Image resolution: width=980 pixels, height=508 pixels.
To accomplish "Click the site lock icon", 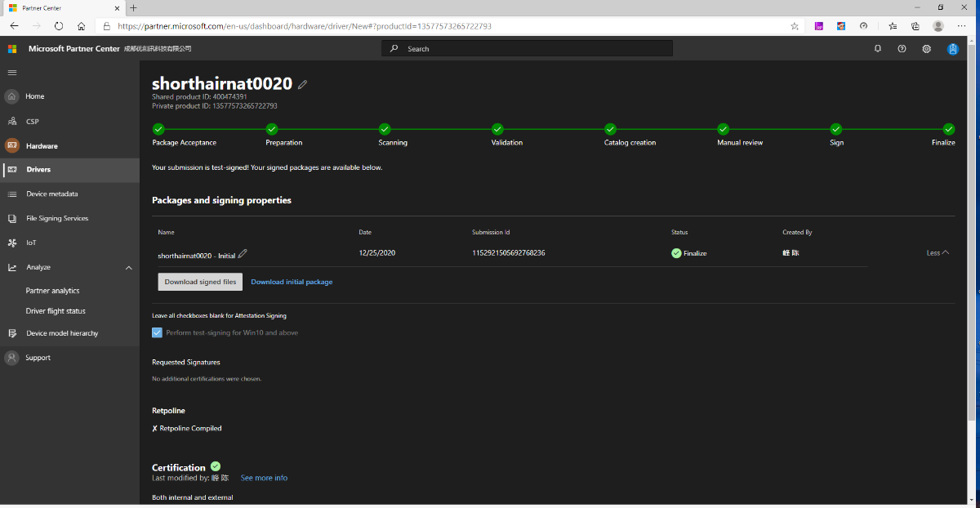I will [x=107, y=26].
